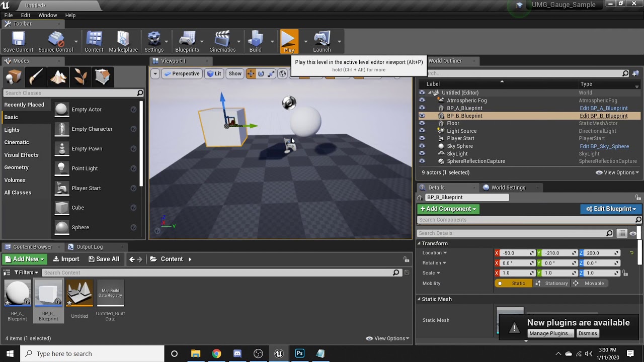This screenshot has height=362, width=644.
Task: Toggle visibility of BP_A_Blueprint actor
Action: point(422,108)
